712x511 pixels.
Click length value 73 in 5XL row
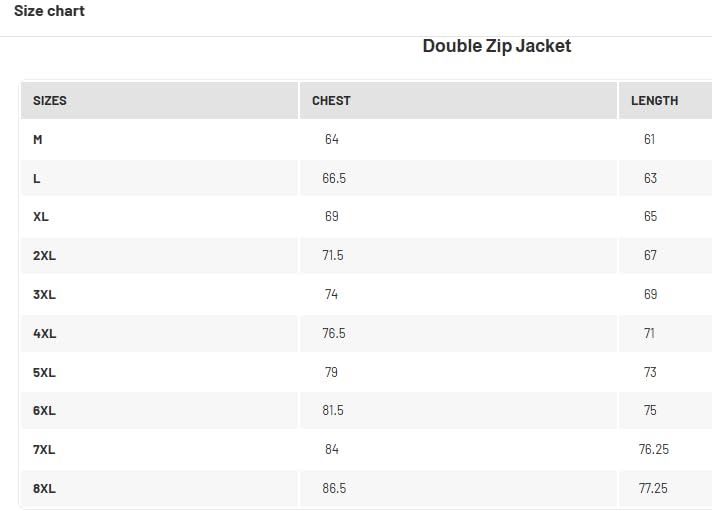coord(650,373)
